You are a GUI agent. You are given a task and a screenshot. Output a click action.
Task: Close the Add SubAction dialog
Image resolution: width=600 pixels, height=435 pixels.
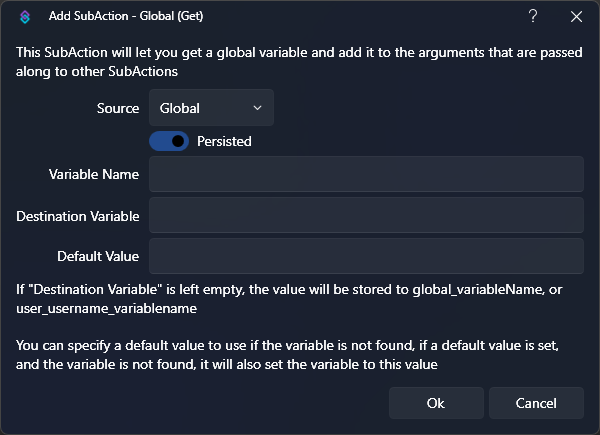tap(576, 16)
